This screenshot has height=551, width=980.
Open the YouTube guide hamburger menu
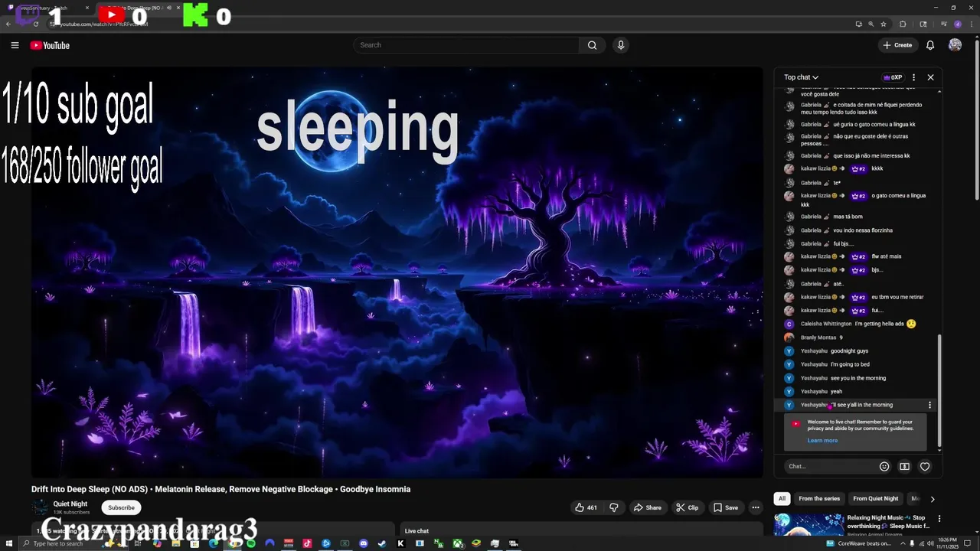click(x=15, y=45)
